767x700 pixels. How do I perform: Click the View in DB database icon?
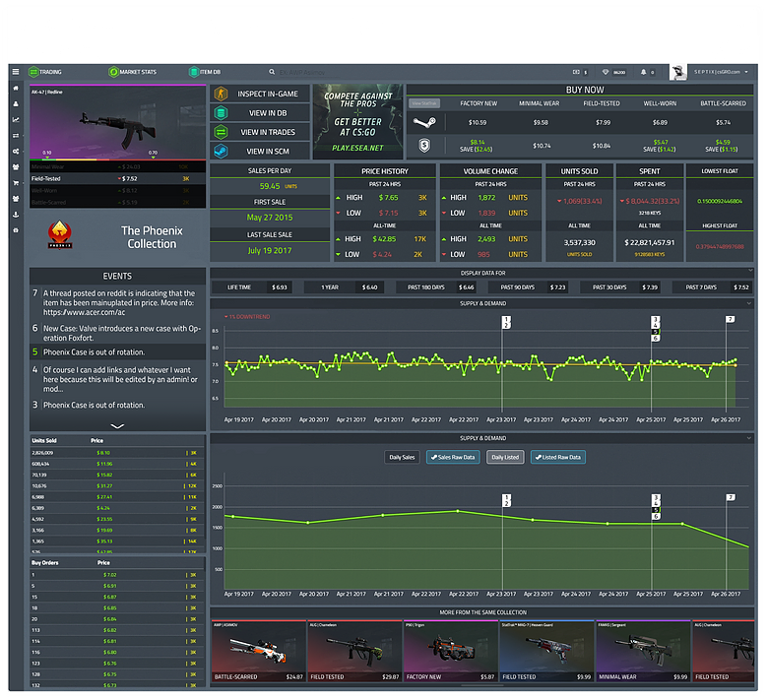222,113
